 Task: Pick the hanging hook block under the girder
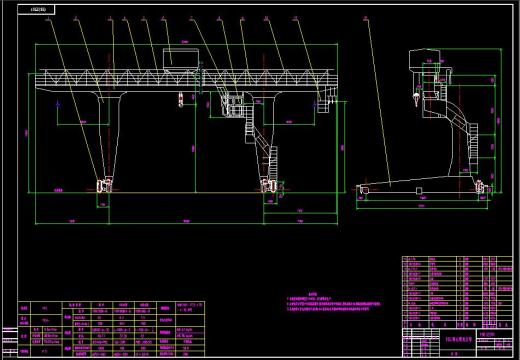pyautogui.click(x=181, y=100)
